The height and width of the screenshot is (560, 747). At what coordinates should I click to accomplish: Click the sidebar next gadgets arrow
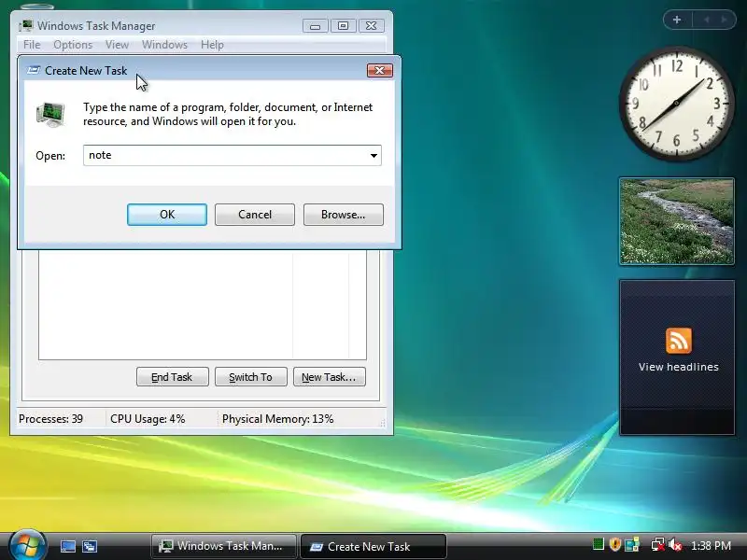coord(725,20)
